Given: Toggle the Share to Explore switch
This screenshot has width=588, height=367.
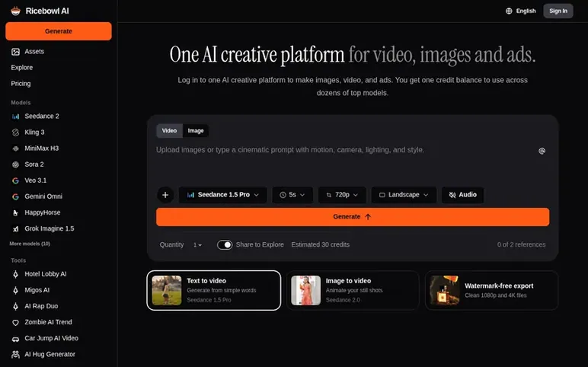Looking at the screenshot, I should (225, 244).
